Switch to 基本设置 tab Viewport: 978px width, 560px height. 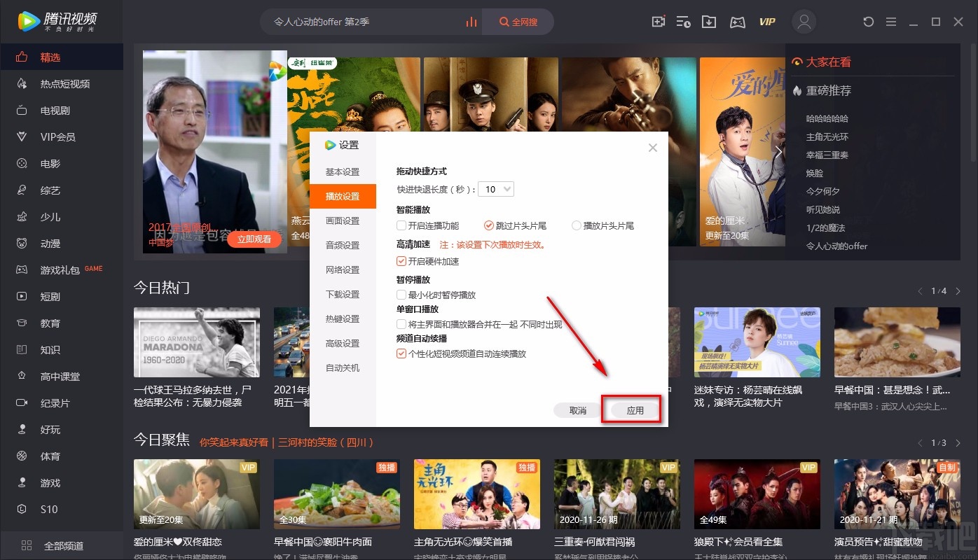coord(343,172)
